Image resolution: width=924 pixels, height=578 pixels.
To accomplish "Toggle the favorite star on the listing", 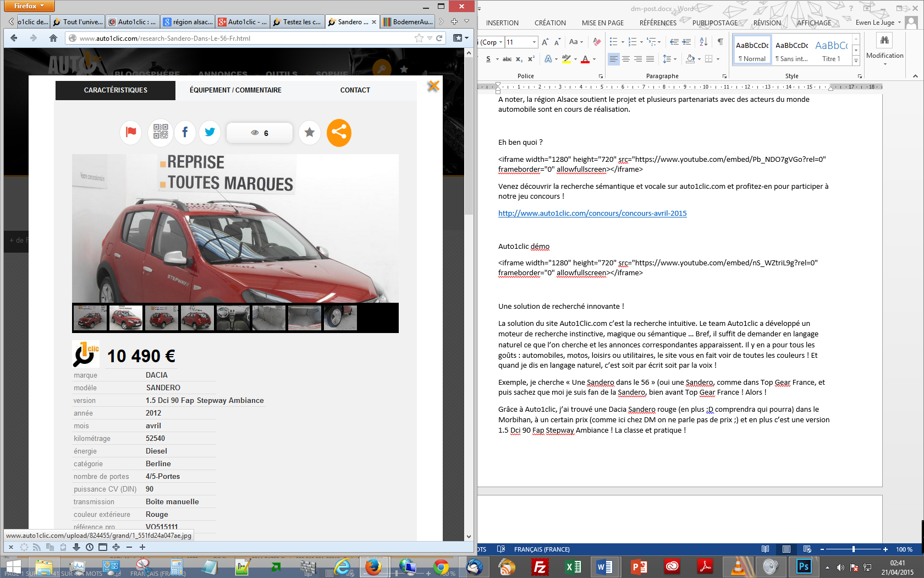I will (310, 132).
